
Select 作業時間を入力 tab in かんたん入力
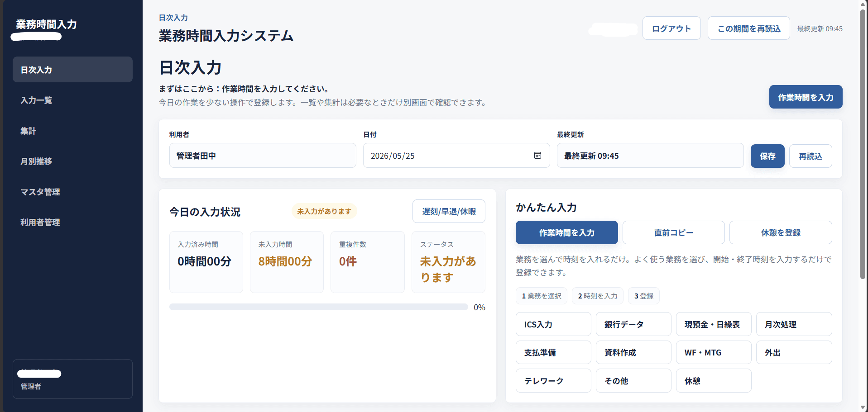click(x=567, y=232)
